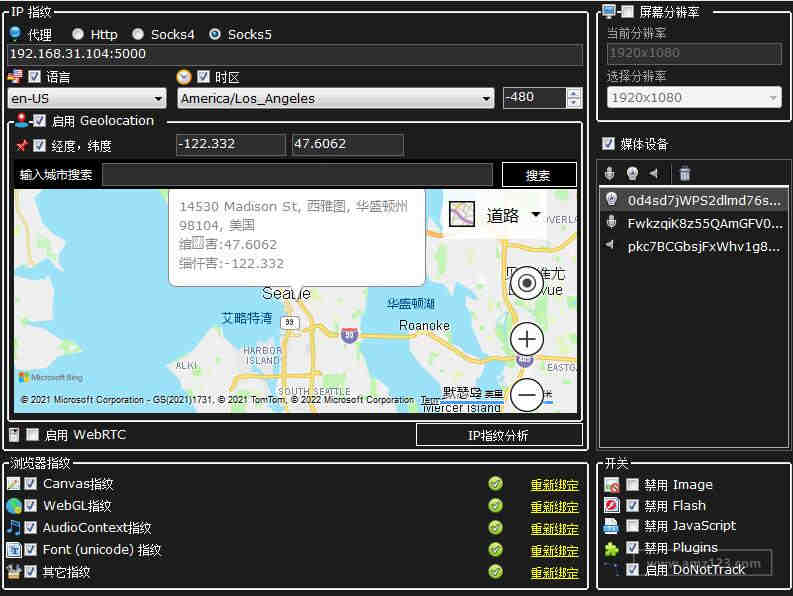
Task: Select the Socks5 proxy radio button
Action: pyautogui.click(x=215, y=34)
